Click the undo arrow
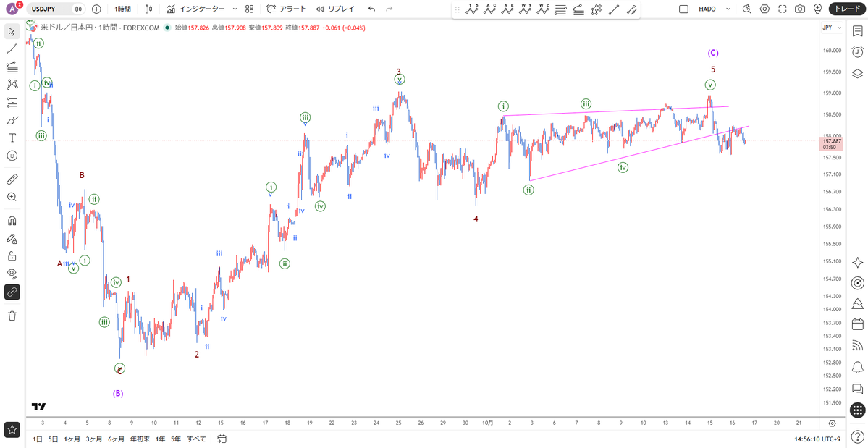This screenshot has width=868, height=448. click(371, 9)
